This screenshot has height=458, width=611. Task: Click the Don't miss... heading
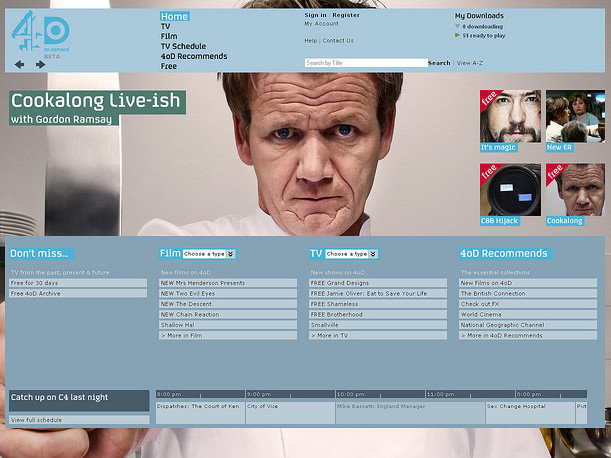[x=40, y=254]
